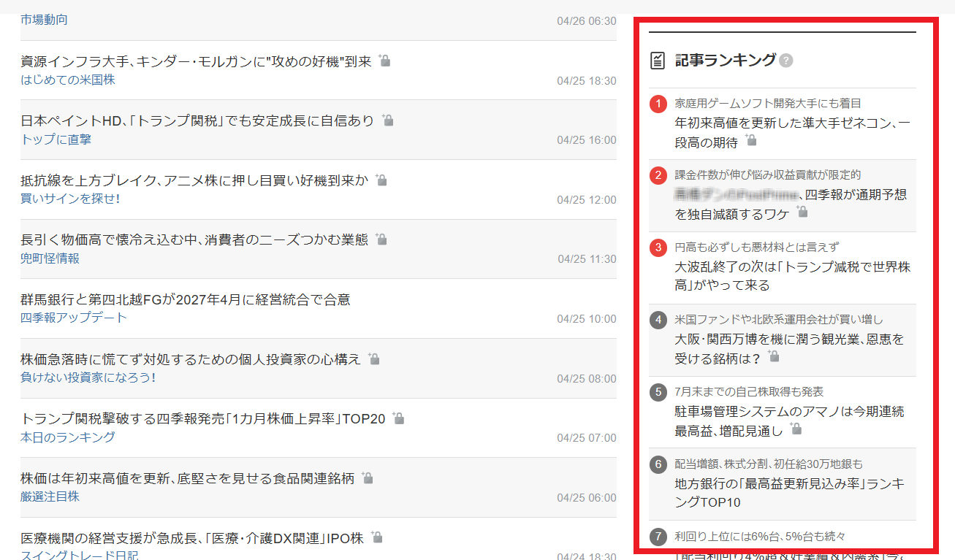The image size is (955, 560).
Task: Open category link 負けない投資家になろう!
Action: tap(88, 377)
